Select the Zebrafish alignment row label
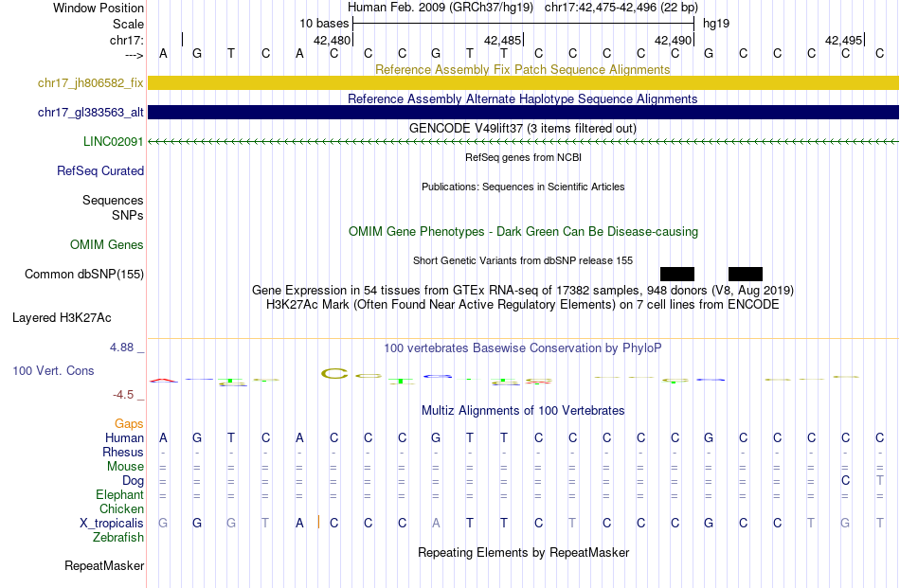Image resolution: width=900 pixels, height=588 pixels. tap(118, 538)
